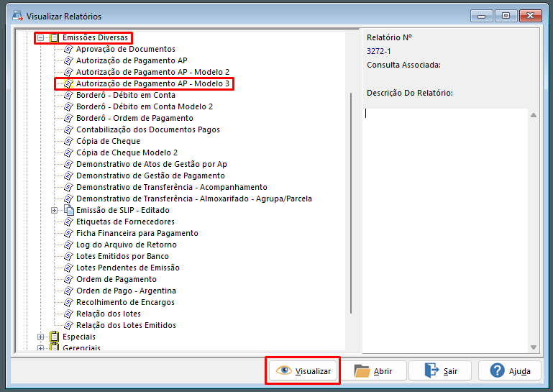Screen dimensions: 553x392
Task: Click icon beside Lotes Emitidos por Banco
Action: [68, 257]
